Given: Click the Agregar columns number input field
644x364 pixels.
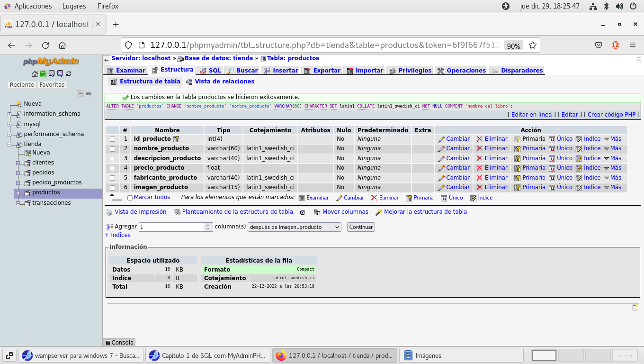Looking at the screenshot, I should tap(172, 227).
